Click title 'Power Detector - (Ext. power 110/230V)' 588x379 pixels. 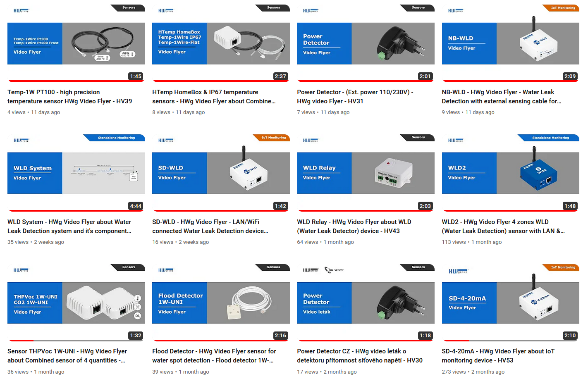click(x=355, y=97)
